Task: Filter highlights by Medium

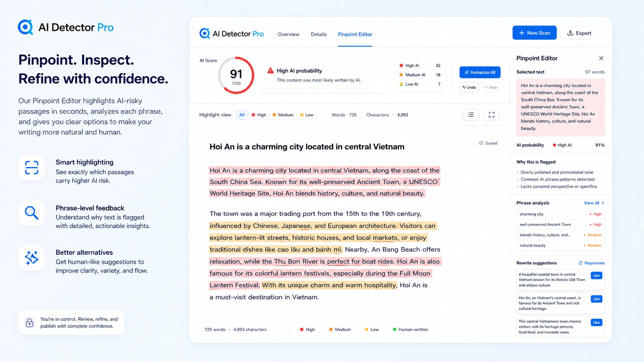Action: (x=283, y=115)
